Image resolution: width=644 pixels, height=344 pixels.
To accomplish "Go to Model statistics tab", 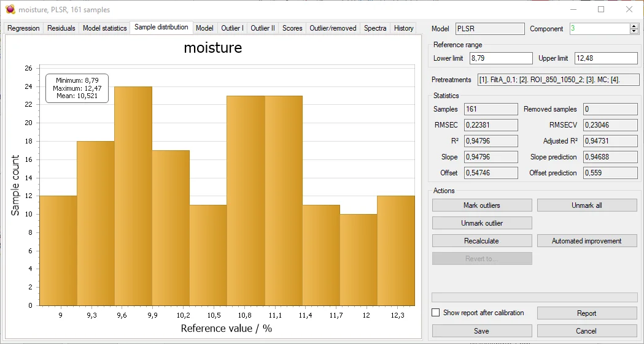I will coord(104,28).
